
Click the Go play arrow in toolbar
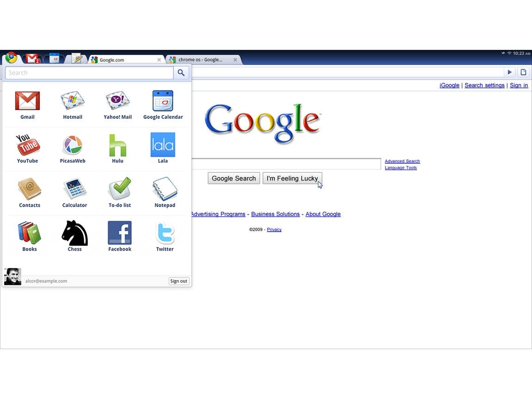(510, 72)
